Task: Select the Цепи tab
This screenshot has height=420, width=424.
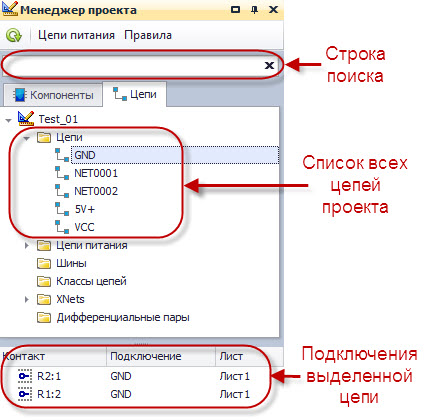Action: (135, 94)
